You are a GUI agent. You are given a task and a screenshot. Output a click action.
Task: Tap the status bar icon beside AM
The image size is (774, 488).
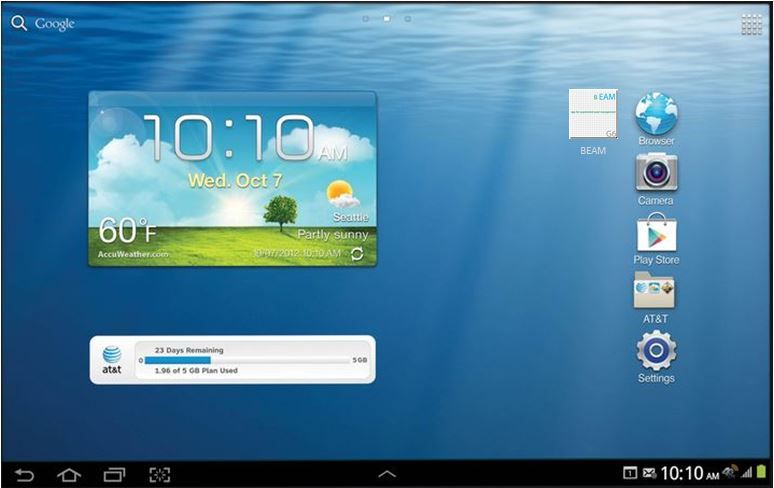[x=730, y=471]
